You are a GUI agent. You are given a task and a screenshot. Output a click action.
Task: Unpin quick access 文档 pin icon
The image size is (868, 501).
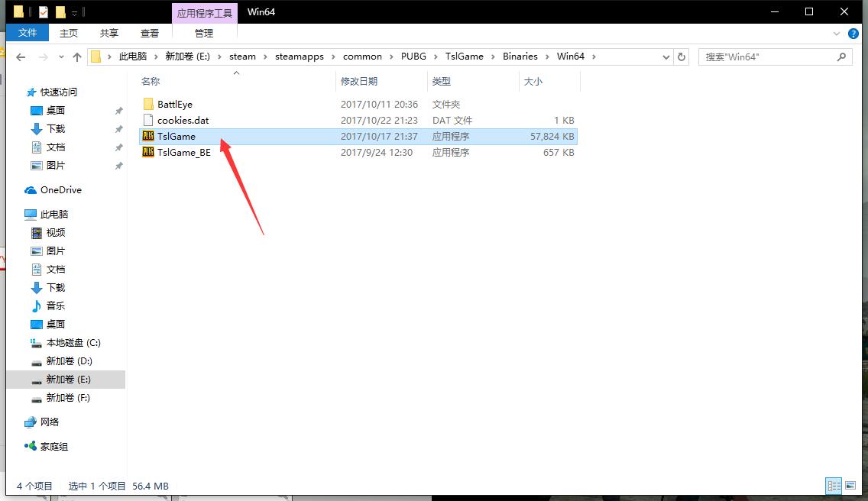pyautogui.click(x=118, y=147)
